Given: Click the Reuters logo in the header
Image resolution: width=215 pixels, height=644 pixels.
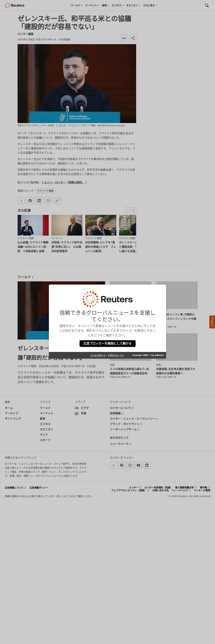Looking at the screenshot, I should [15, 5].
